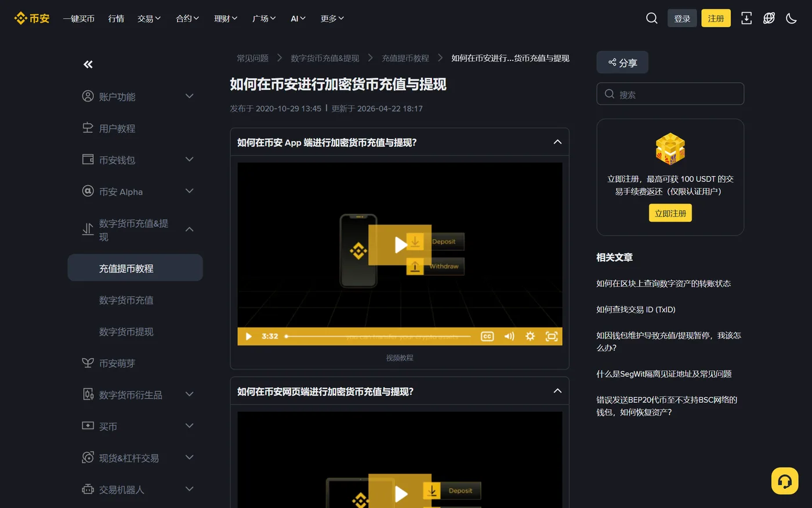
Task: Open breadcrumb 数字货币充值&提现
Action: 325,58
